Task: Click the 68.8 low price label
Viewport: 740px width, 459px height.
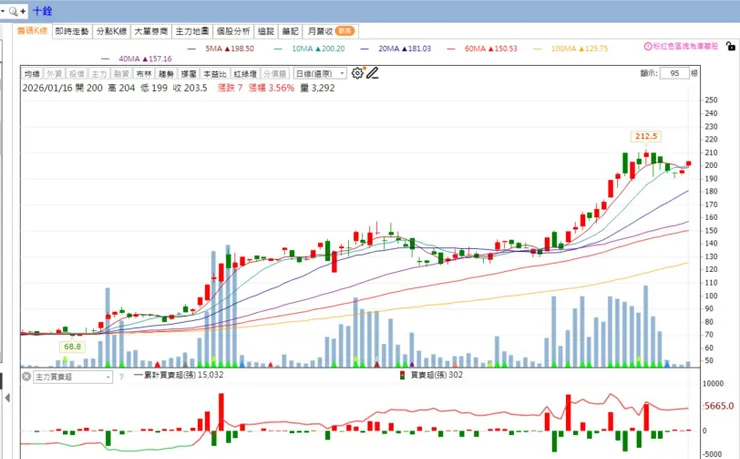Action: click(72, 347)
